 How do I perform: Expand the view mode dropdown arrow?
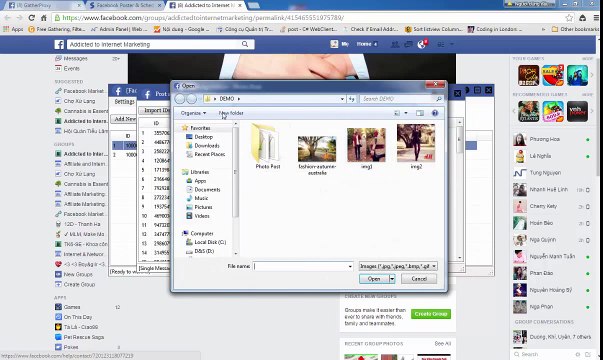pyautogui.click(x=406, y=113)
